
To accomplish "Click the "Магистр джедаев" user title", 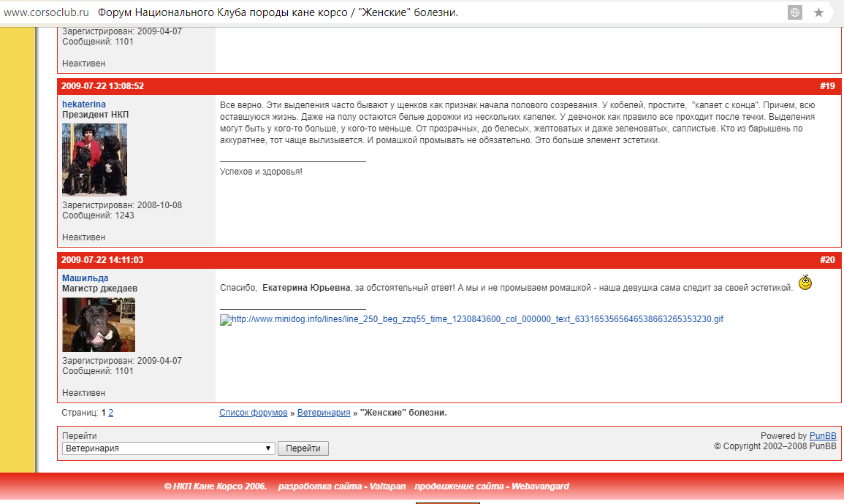I will point(99,289).
